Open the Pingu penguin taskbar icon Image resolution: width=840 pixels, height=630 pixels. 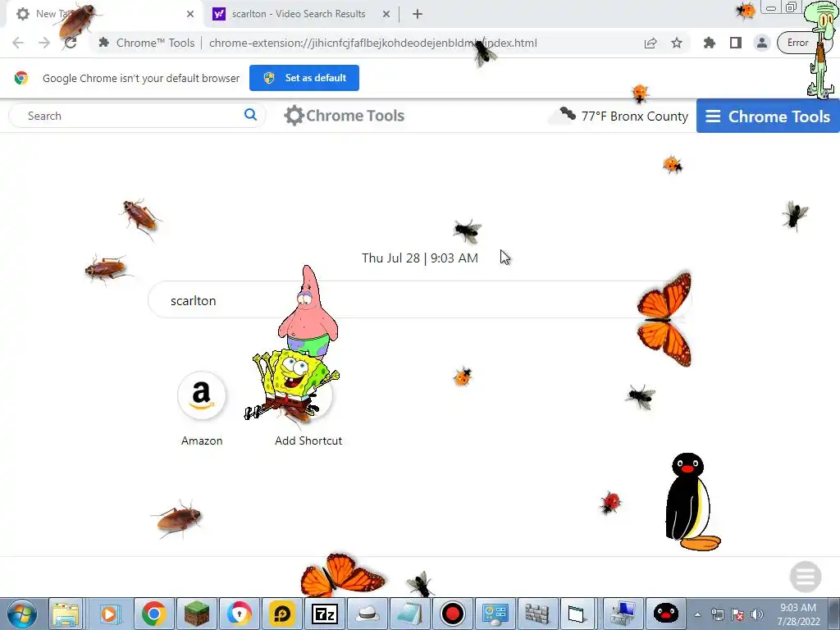666,614
